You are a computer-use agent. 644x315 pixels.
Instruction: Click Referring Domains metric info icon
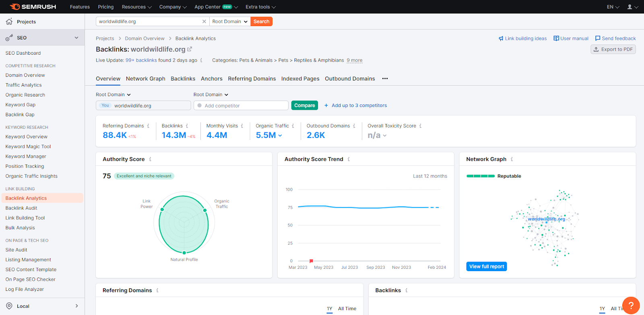(x=148, y=126)
